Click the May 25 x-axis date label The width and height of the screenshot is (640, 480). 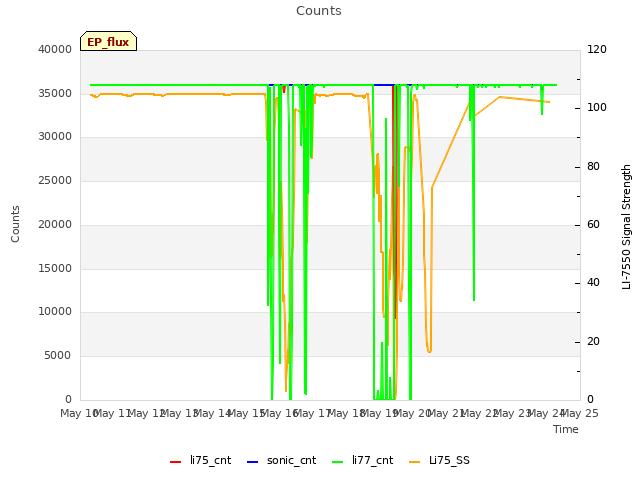tap(580, 413)
